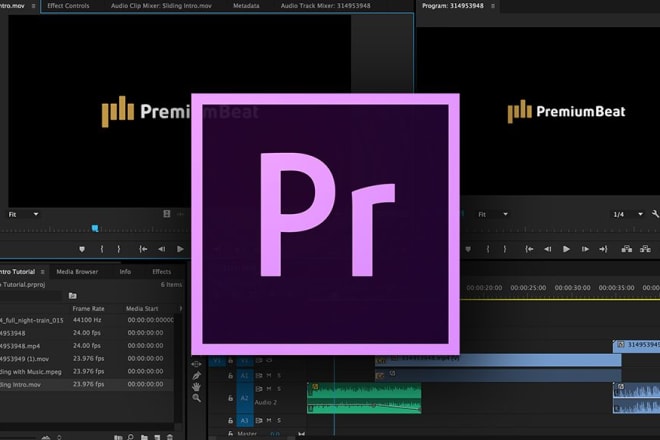
Task: Open the Intro Tutorial project panel menu
Action: point(43,272)
